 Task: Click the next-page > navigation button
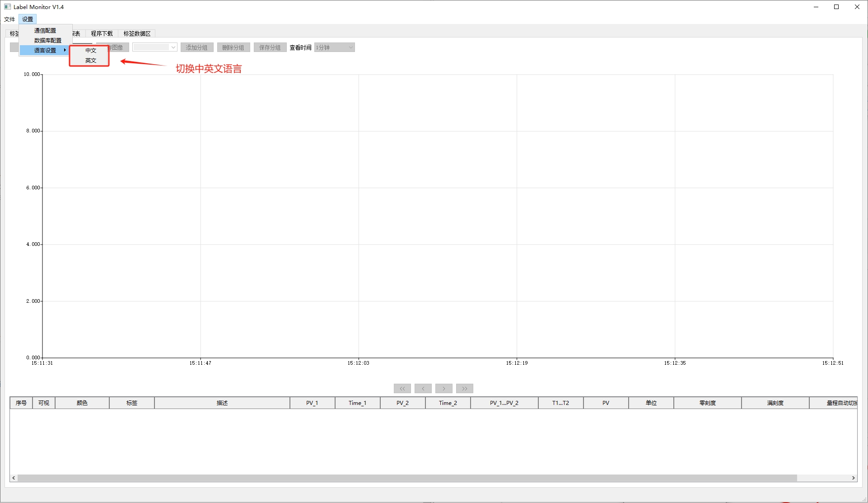coord(443,388)
